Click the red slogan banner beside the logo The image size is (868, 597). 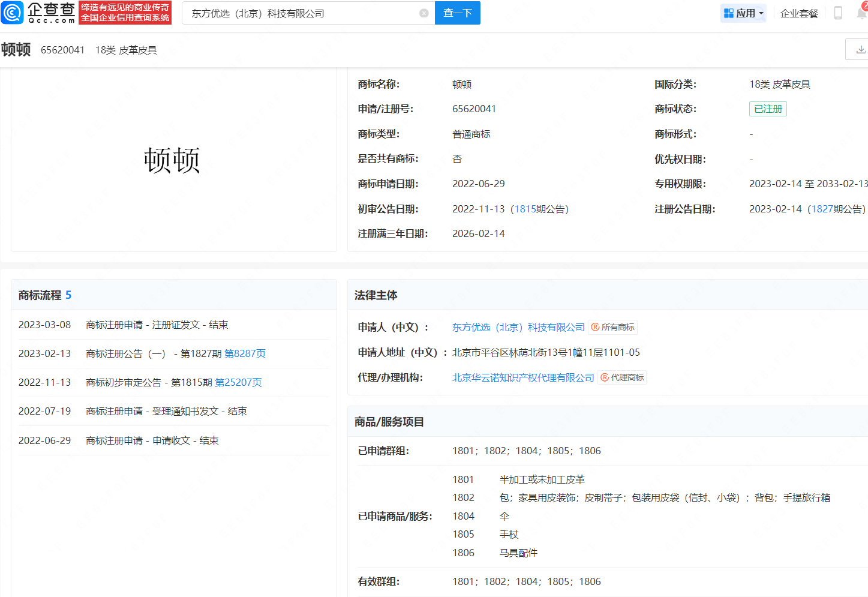tap(125, 13)
